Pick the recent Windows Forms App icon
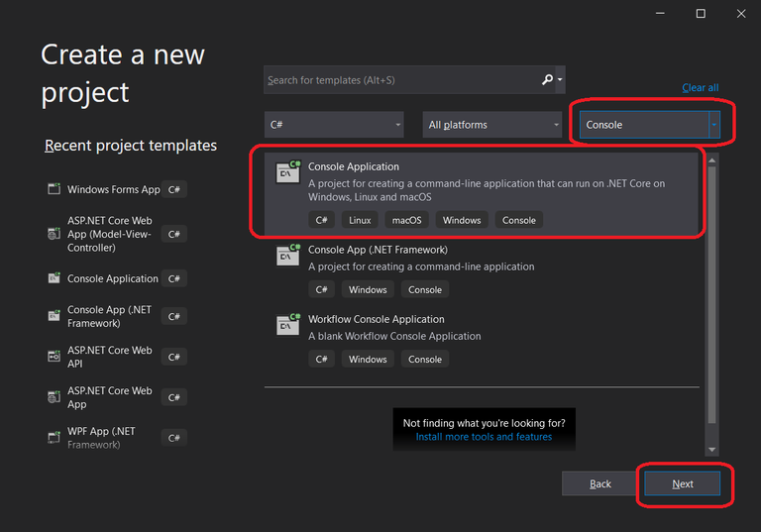The width and height of the screenshot is (761, 532). (x=54, y=189)
